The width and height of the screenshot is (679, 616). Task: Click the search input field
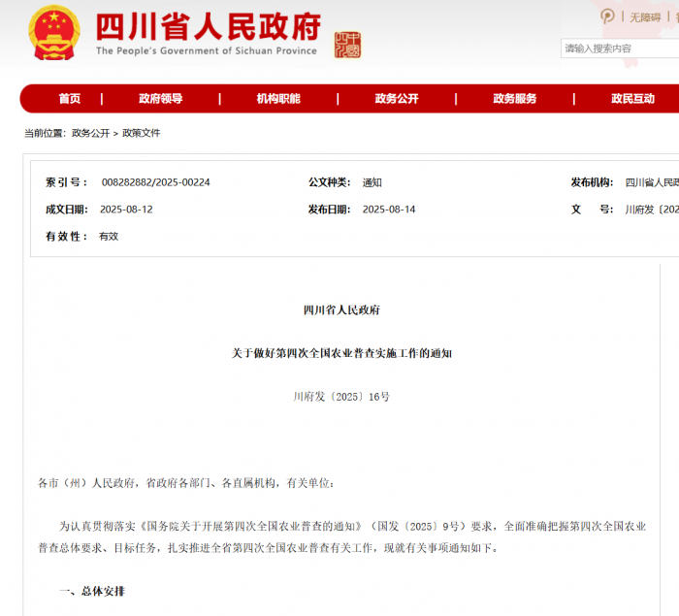[x=620, y=49]
